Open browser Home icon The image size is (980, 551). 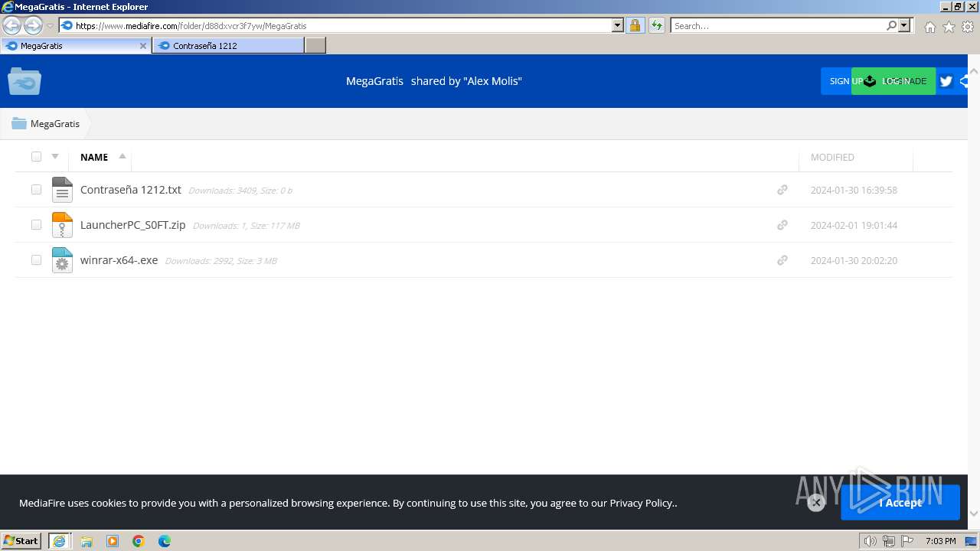coord(929,27)
